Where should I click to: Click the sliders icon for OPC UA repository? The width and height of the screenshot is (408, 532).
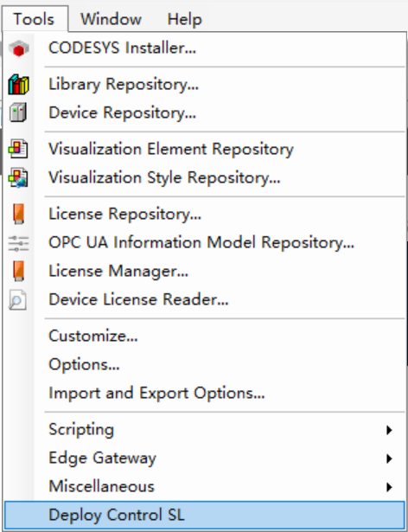click(19, 242)
